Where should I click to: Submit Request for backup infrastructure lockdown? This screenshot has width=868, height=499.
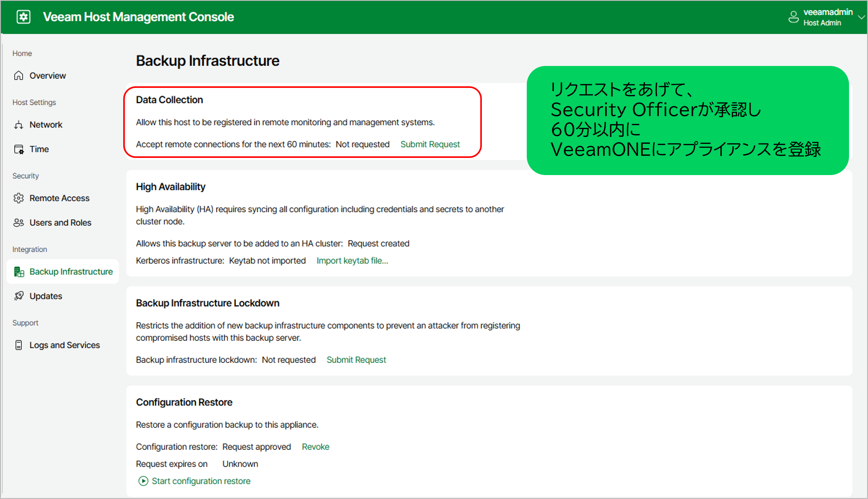pyautogui.click(x=356, y=360)
